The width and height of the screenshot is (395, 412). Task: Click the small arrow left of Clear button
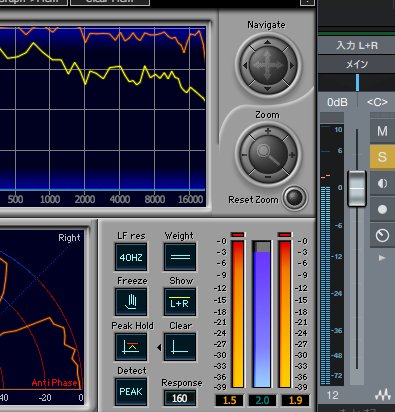pyautogui.click(x=159, y=347)
